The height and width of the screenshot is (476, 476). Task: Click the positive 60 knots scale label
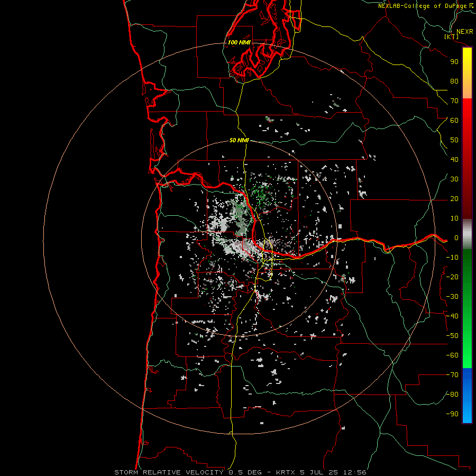[454, 121]
